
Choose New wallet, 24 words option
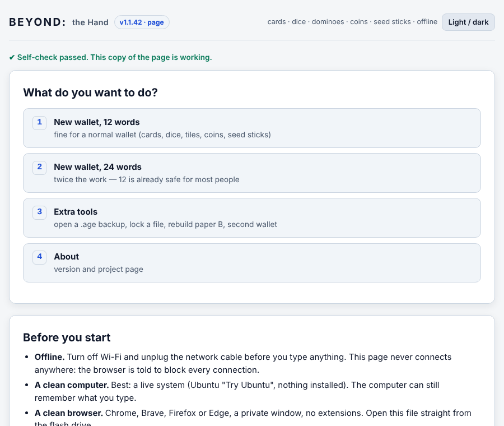pos(251,173)
